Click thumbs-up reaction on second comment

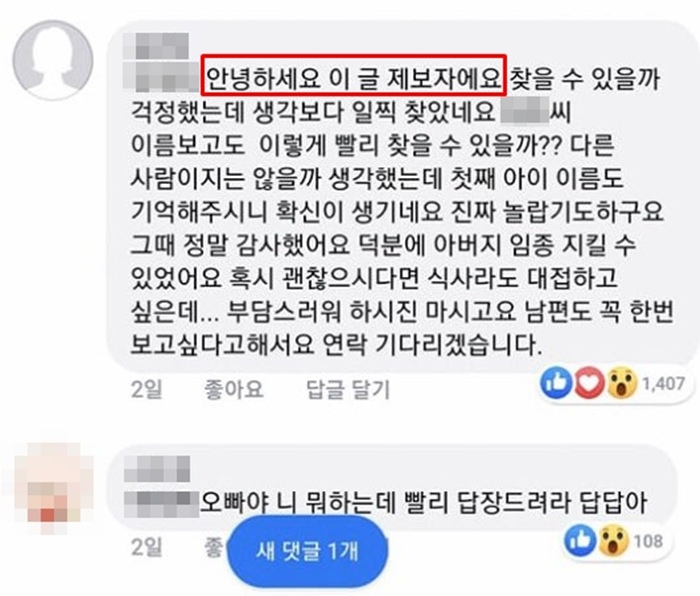click(x=580, y=540)
